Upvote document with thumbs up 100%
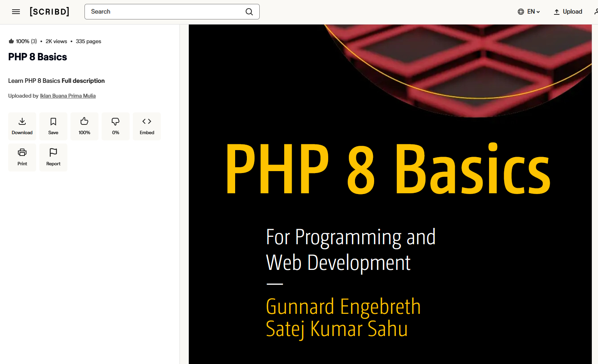The width and height of the screenshot is (598, 364). (84, 126)
